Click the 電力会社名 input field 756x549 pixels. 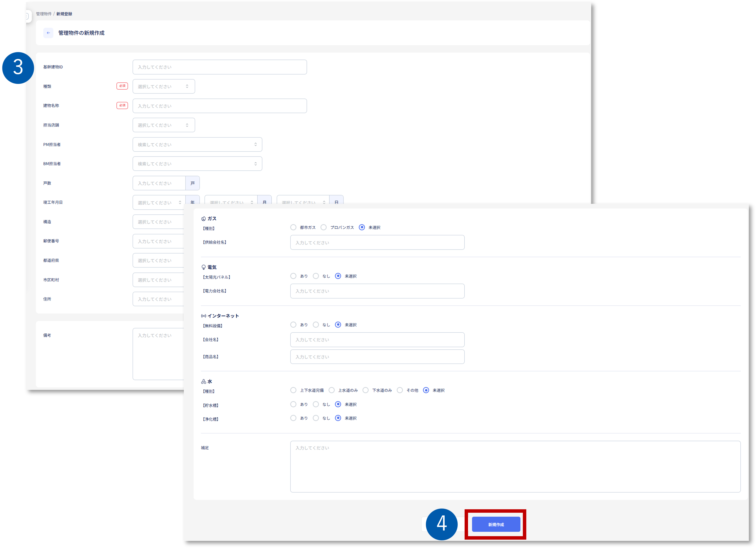(x=377, y=291)
